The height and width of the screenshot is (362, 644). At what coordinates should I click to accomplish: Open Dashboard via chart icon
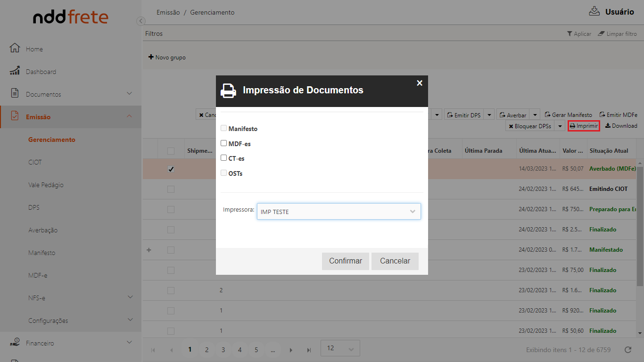tap(15, 71)
